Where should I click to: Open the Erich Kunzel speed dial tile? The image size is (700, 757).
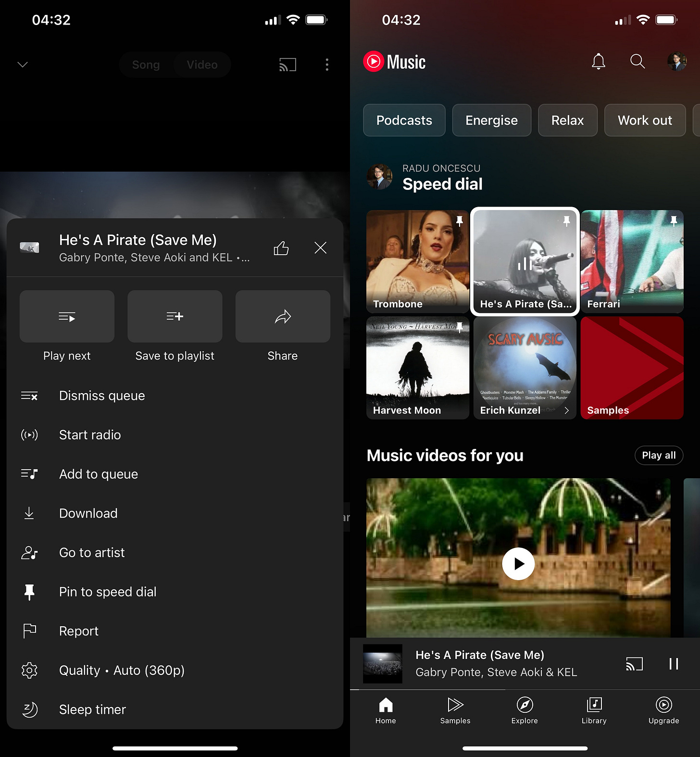tap(525, 368)
